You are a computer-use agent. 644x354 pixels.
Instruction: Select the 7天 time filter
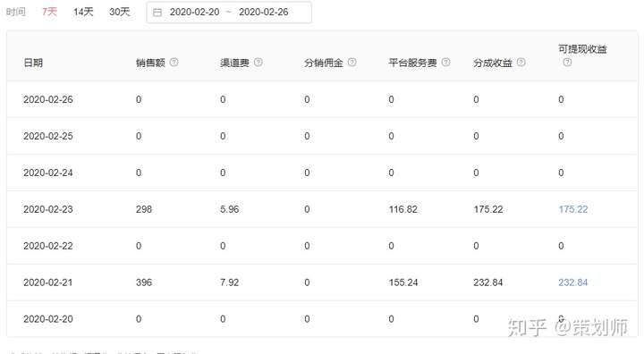(x=49, y=12)
